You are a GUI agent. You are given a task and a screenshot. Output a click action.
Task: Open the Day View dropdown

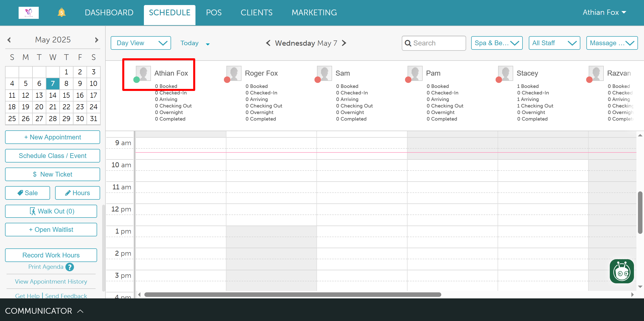click(x=141, y=43)
